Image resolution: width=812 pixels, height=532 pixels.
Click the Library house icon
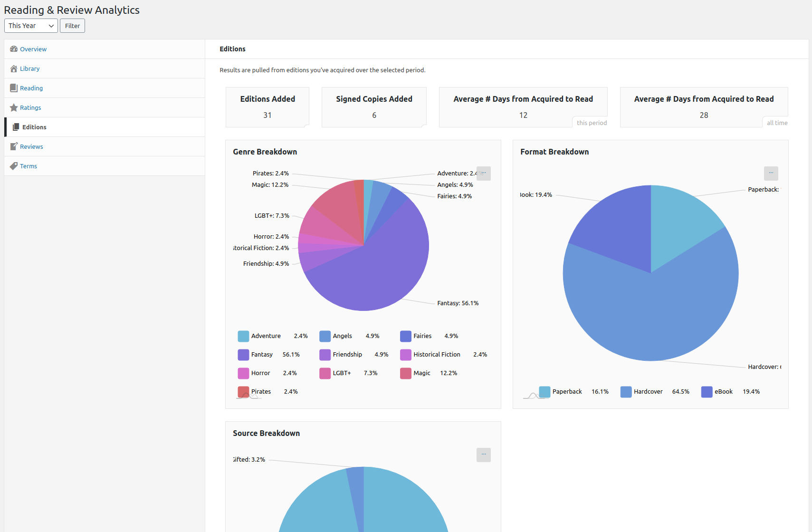(14, 68)
